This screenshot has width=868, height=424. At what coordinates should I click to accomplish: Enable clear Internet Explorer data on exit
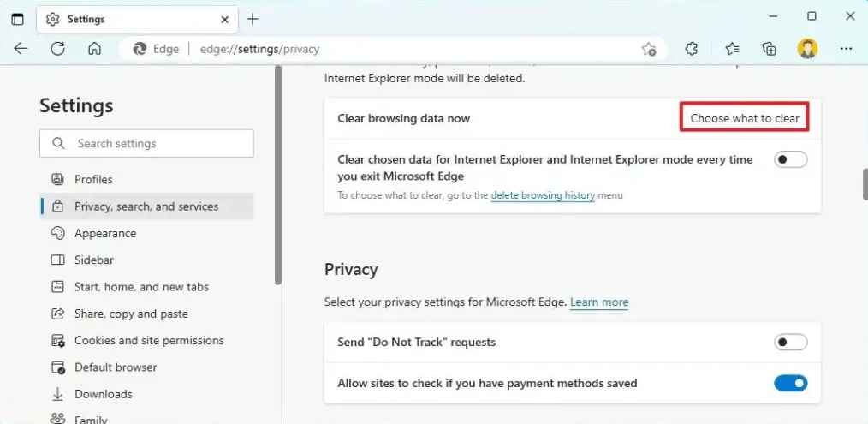(790, 159)
